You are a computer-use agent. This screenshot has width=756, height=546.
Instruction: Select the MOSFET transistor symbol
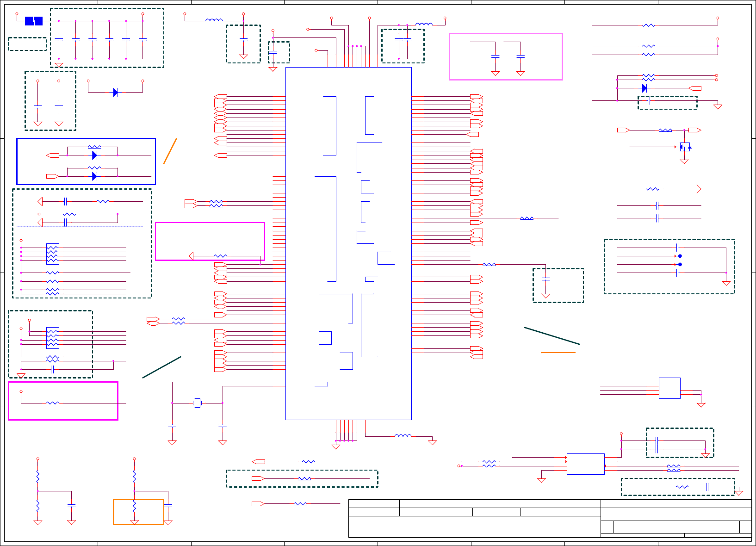point(684,147)
